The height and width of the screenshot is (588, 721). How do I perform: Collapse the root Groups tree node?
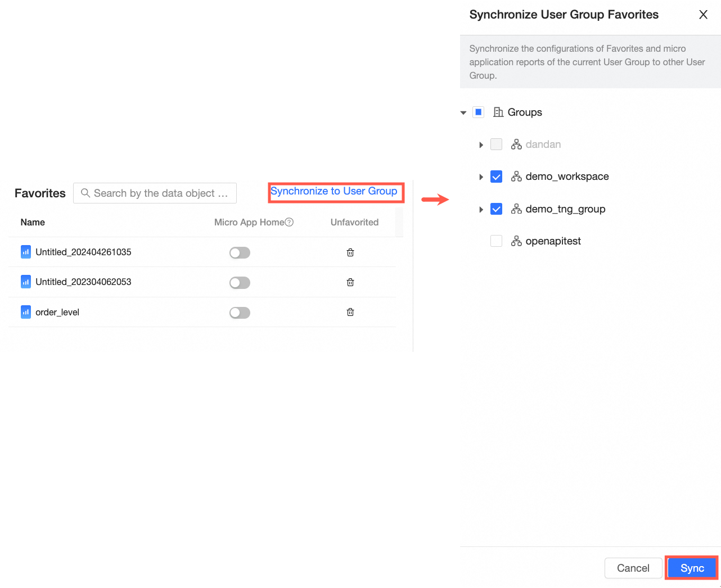[x=464, y=112]
